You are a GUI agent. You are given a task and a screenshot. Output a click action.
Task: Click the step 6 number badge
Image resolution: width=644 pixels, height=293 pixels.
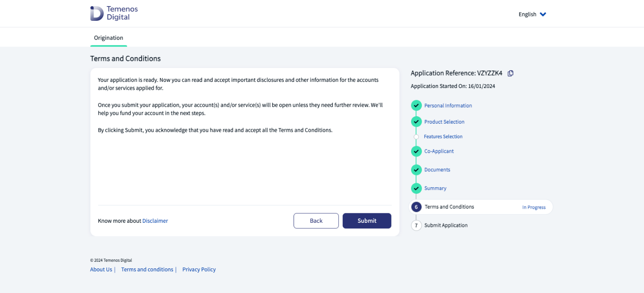point(416,207)
